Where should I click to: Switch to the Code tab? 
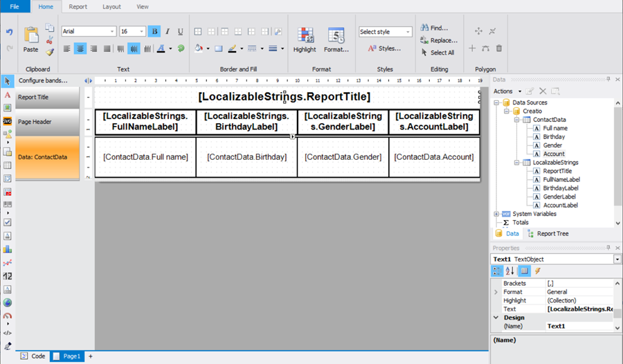coord(33,356)
